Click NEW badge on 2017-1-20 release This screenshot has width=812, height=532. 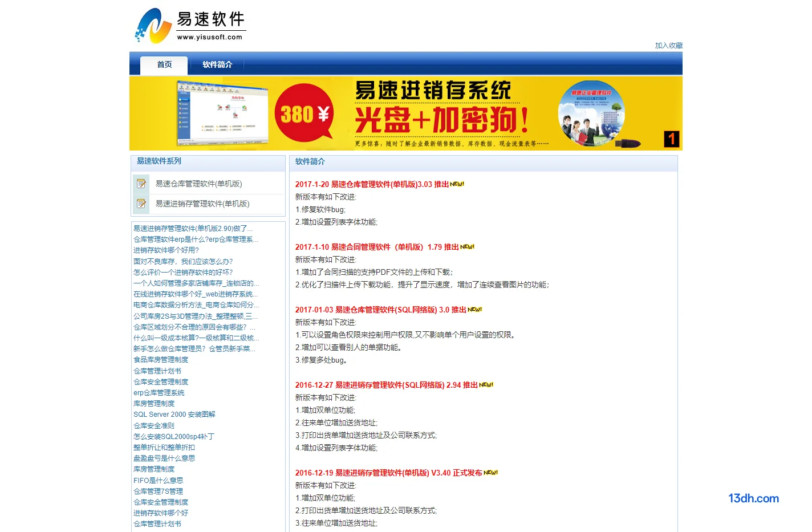point(457,184)
